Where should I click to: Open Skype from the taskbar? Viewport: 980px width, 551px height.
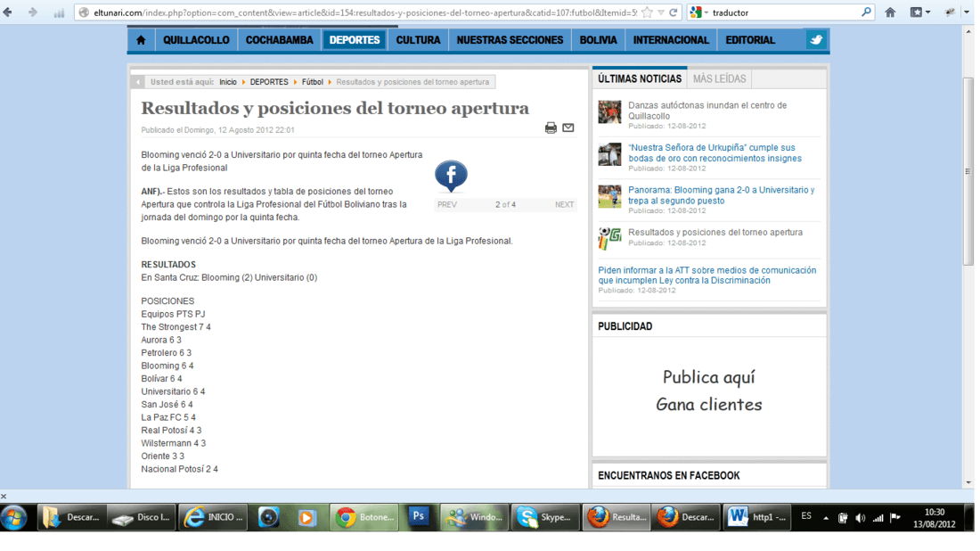coord(544,517)
